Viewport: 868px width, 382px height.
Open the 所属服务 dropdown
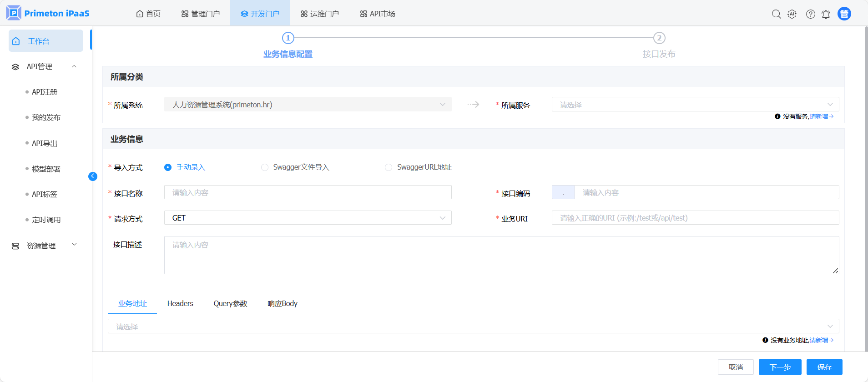click(695, 105)
